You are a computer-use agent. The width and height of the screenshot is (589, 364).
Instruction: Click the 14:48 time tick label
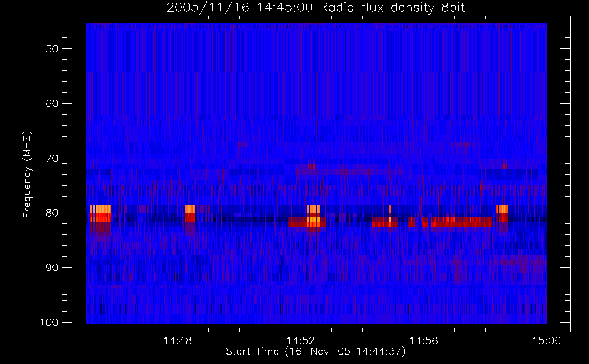(x=178, y=341)
